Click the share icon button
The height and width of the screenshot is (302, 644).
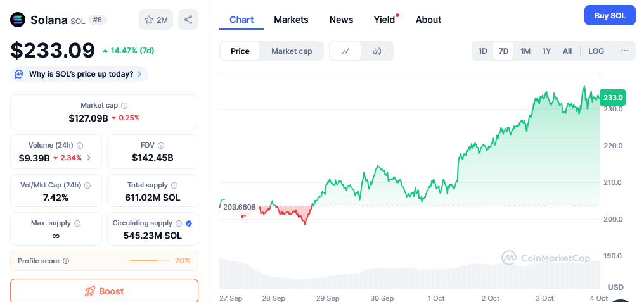[x=188, y=20]
